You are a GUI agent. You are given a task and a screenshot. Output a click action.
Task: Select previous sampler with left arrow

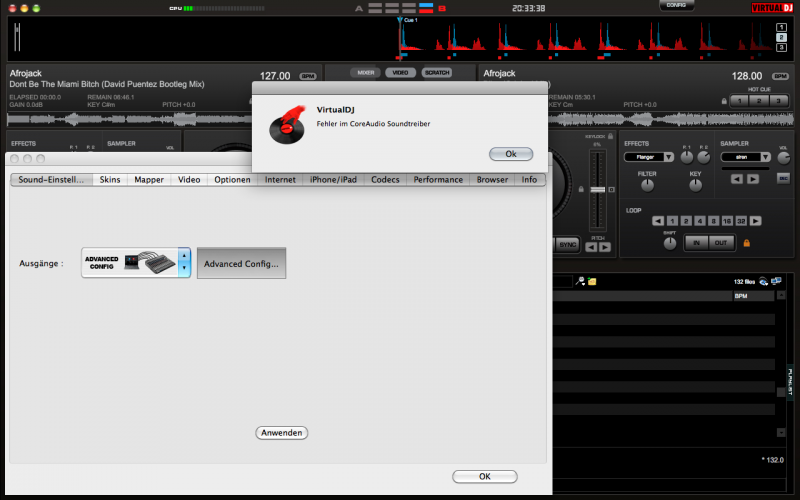(x=736, y=179)
